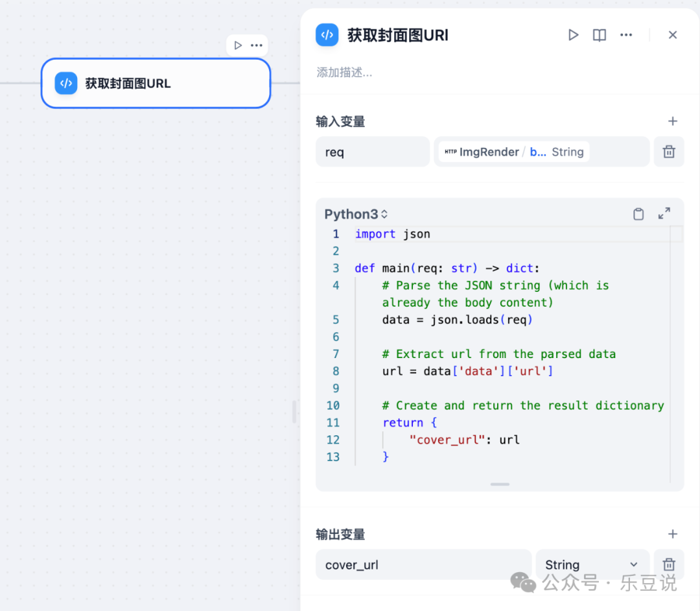Viewport: 700px width, 611px height.
Task: Click the panel resize handle on left edge
Action: 294,412
